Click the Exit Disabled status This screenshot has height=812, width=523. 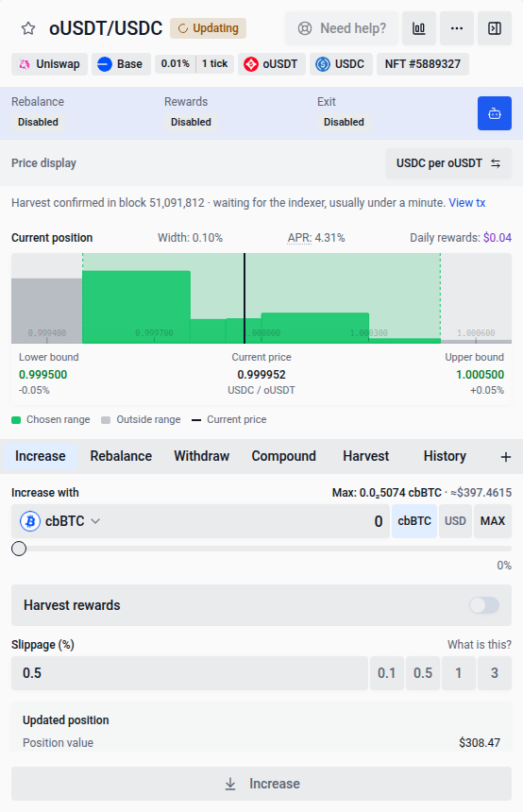344,122
